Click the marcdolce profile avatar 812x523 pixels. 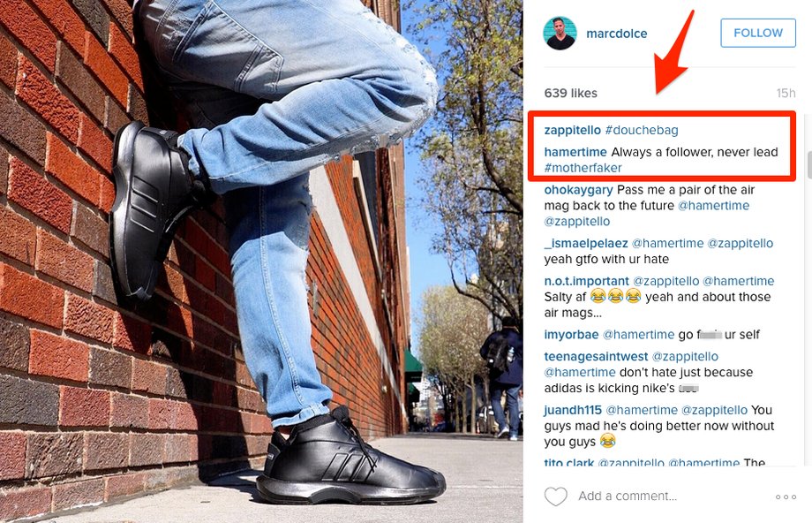point(560,34)
